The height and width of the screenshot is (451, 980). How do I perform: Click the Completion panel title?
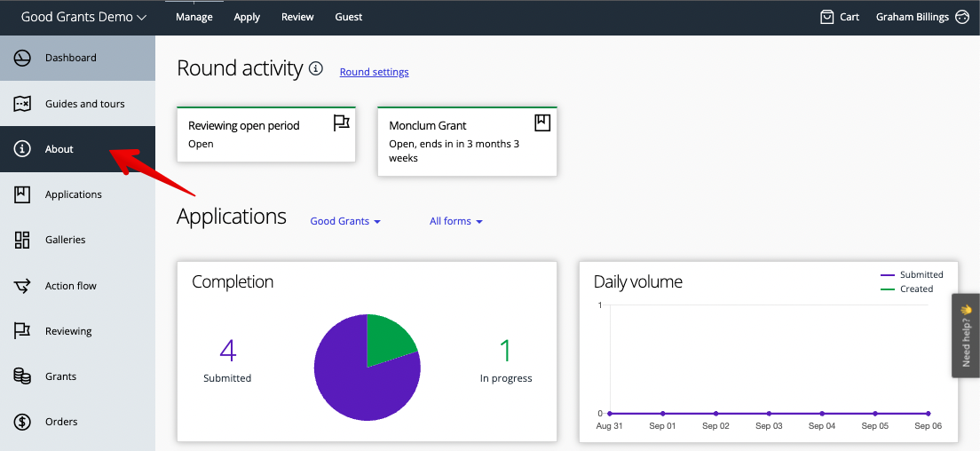[x=233, y=281]
